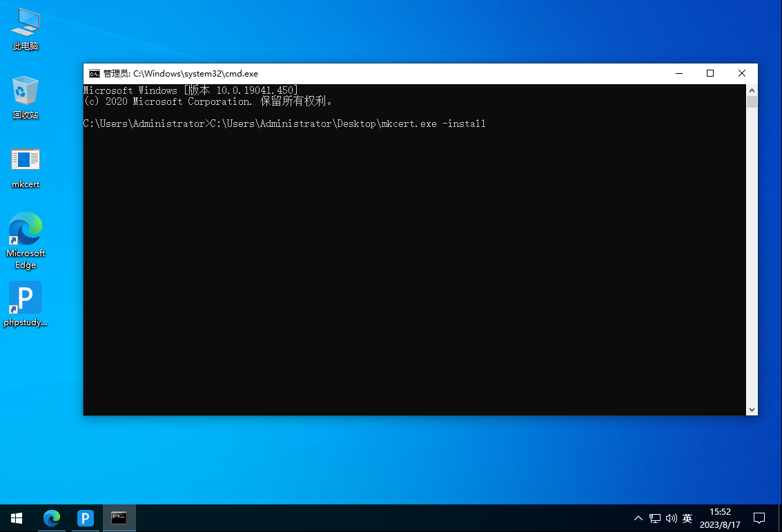Open the 此电脑 desktop icon
The height and width of the screenshot is (532, 782).
pyautogui.click(x=26, y=30)
